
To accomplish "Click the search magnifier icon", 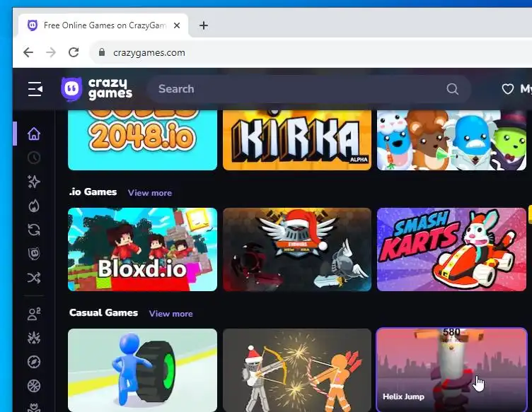I will (x=452, y=89).
